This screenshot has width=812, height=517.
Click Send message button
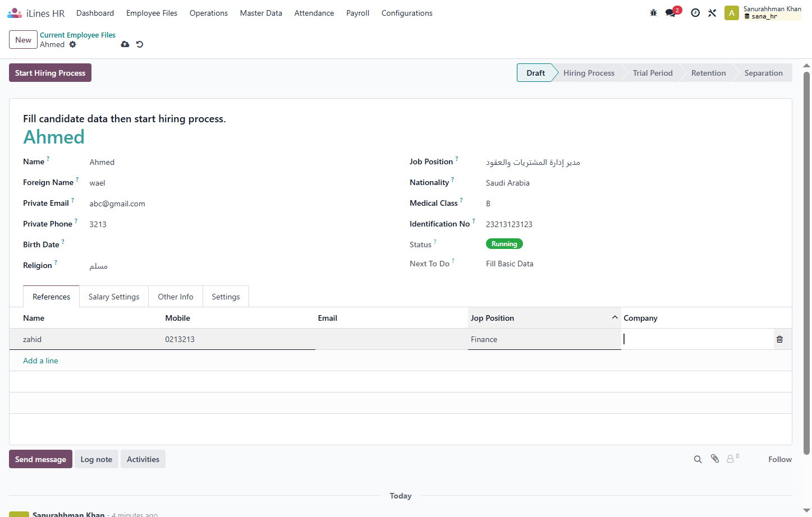coord(40,459)
